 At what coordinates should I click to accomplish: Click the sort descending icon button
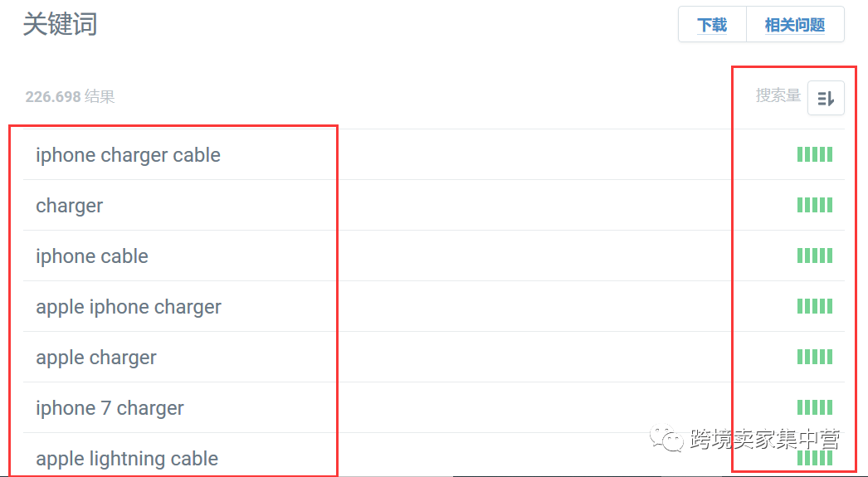tap(826, 98)
